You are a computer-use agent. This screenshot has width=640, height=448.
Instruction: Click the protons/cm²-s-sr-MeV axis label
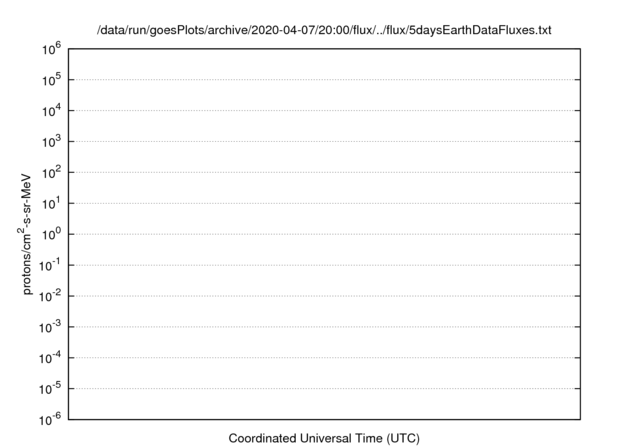[25, 234]
